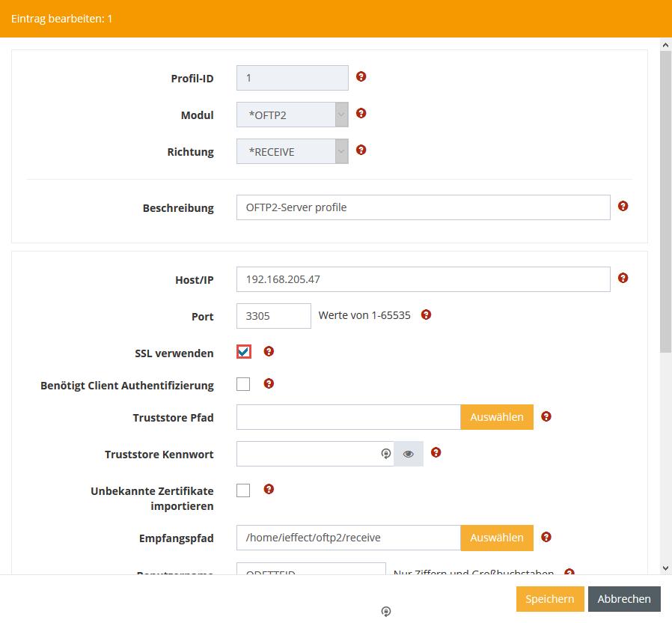Show help for Richtung field
The width and height of the screenshot is (672, 623).
click(361, 150)
